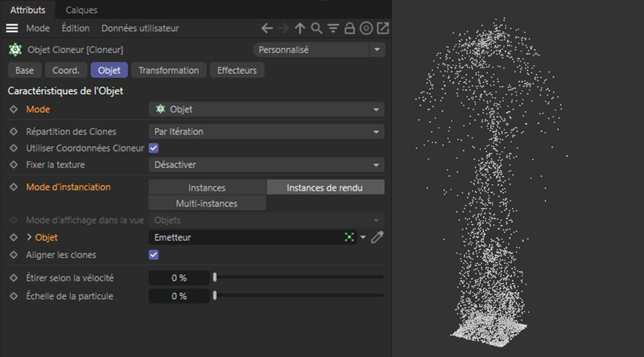
Task: Toggle the lock element padlock icon
Action: tap(349, 28)
